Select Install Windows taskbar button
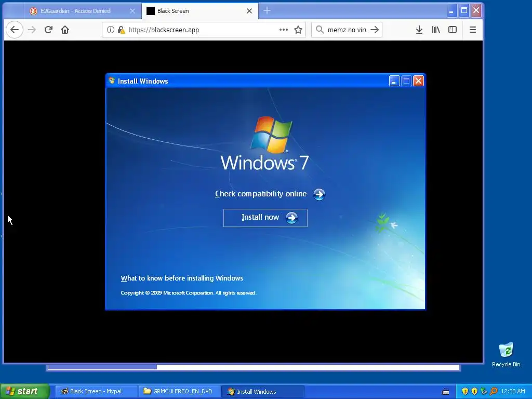This screenshot has height=399, width=532. [262, 391]
